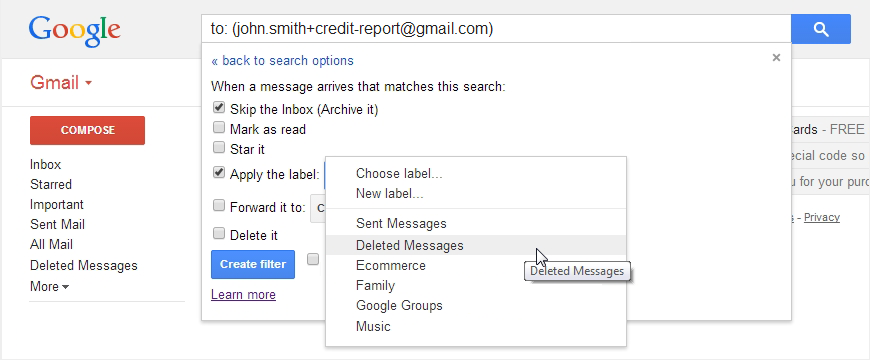Toggle the Skip the Inbox checkbox

219,108
